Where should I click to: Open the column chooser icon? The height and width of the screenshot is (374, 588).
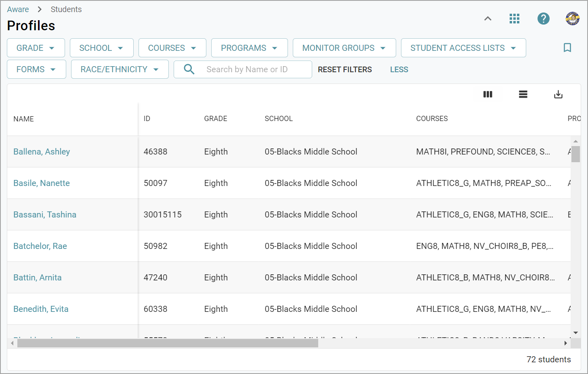(x=488, y=94)
